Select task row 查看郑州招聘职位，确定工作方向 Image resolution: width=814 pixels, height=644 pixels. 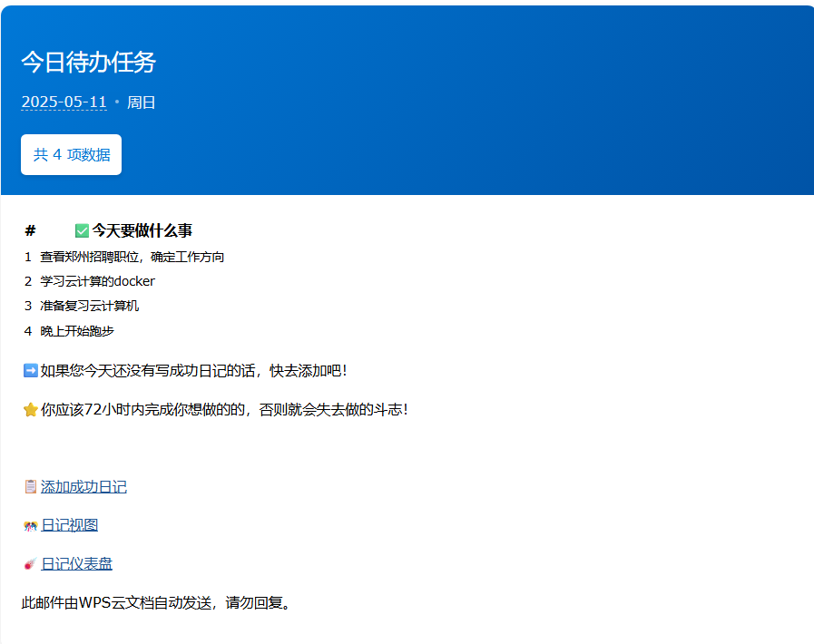132,257
